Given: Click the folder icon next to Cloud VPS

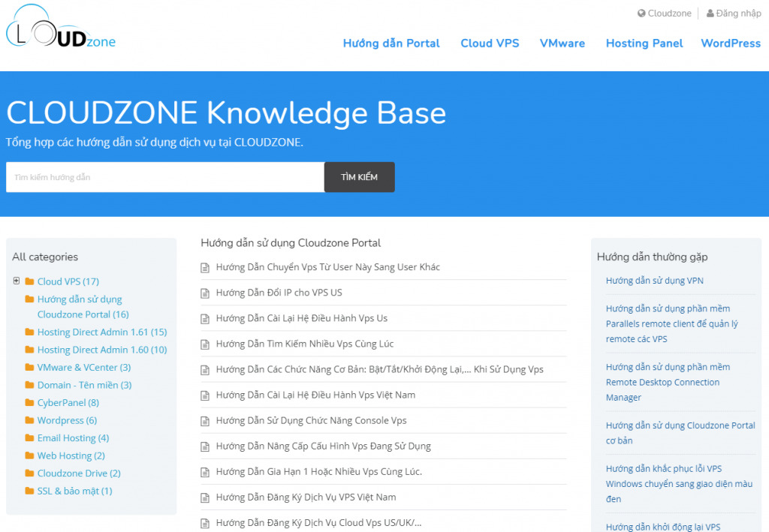Looking at the screenshot, I should [29, 281].
